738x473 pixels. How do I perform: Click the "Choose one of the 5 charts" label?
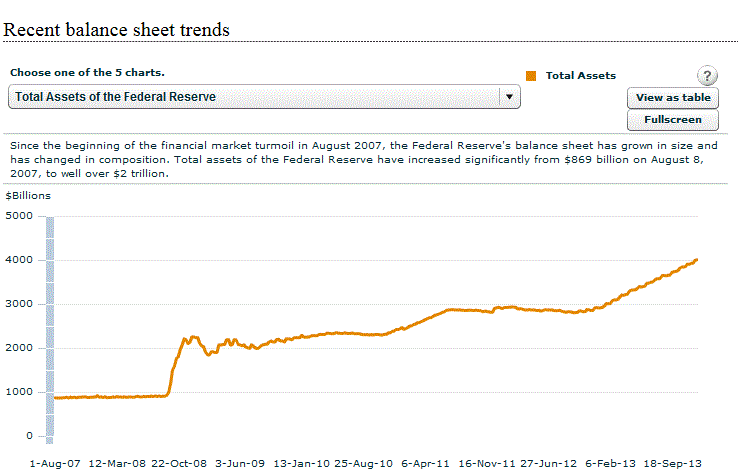click(x=87, y=74)
